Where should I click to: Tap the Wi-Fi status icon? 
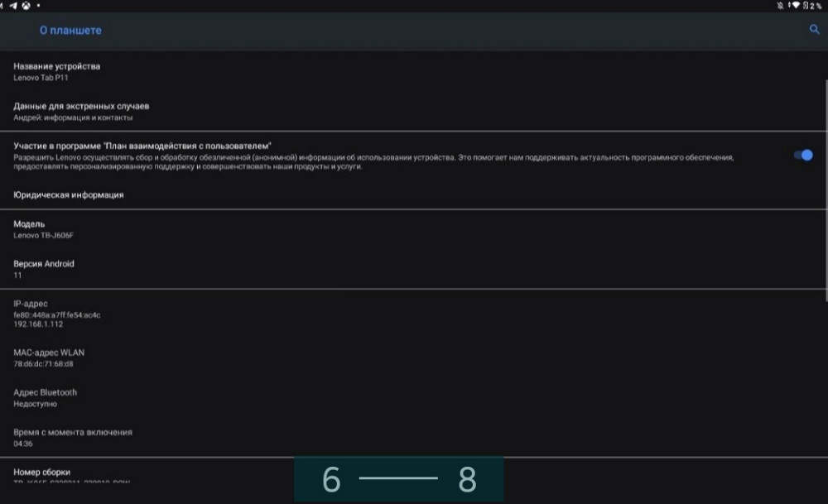[796, 5]
